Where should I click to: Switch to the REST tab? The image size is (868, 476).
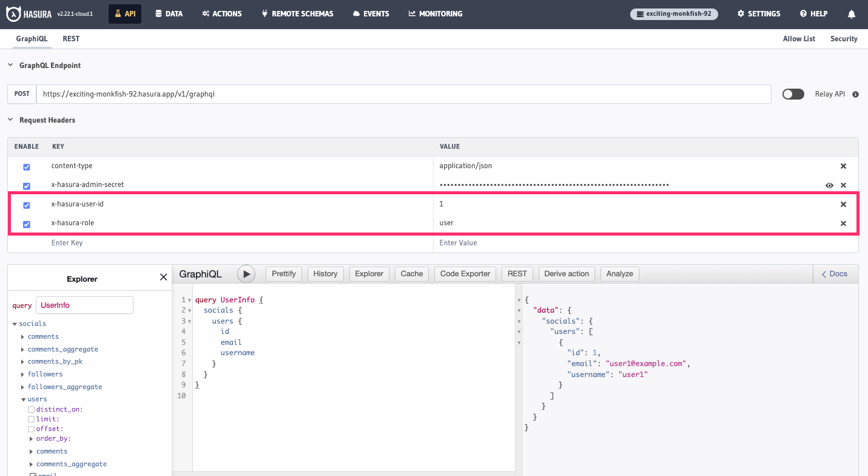coord(71,38)
